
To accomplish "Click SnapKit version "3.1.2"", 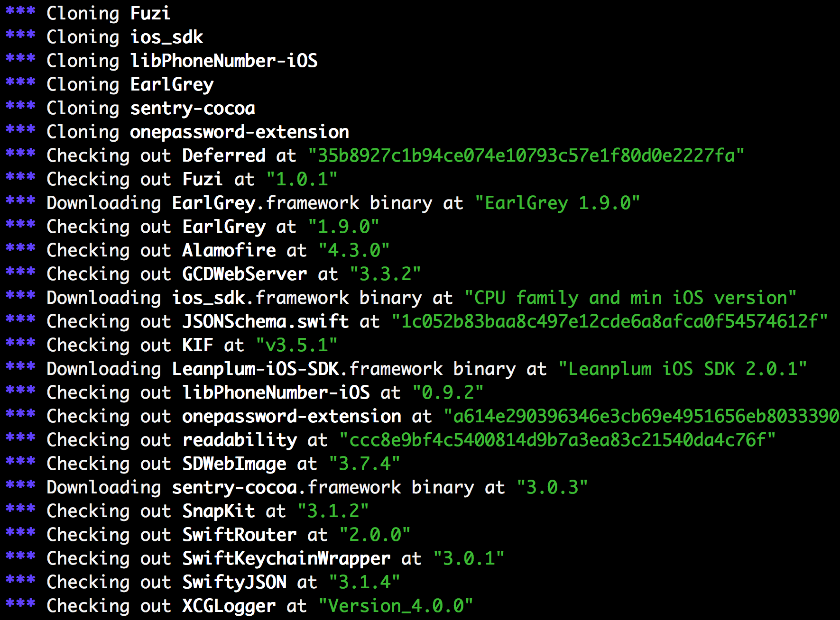I will (333, 511).
